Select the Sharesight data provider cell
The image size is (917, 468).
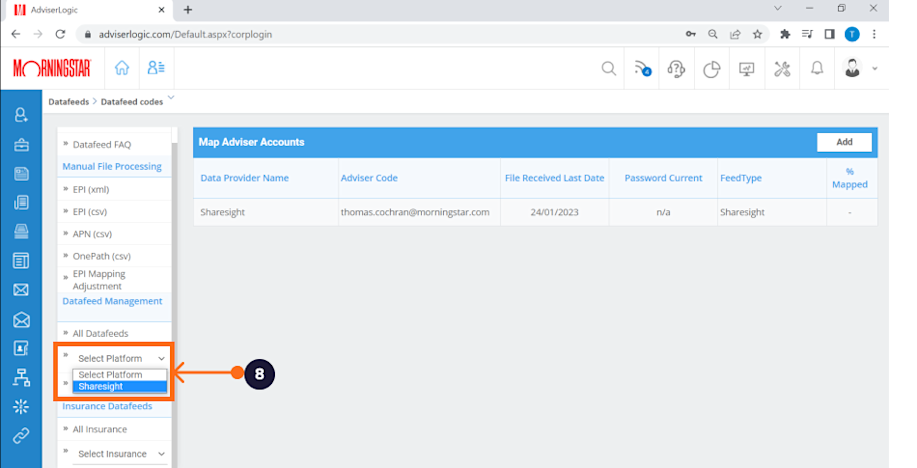point(222,212)
